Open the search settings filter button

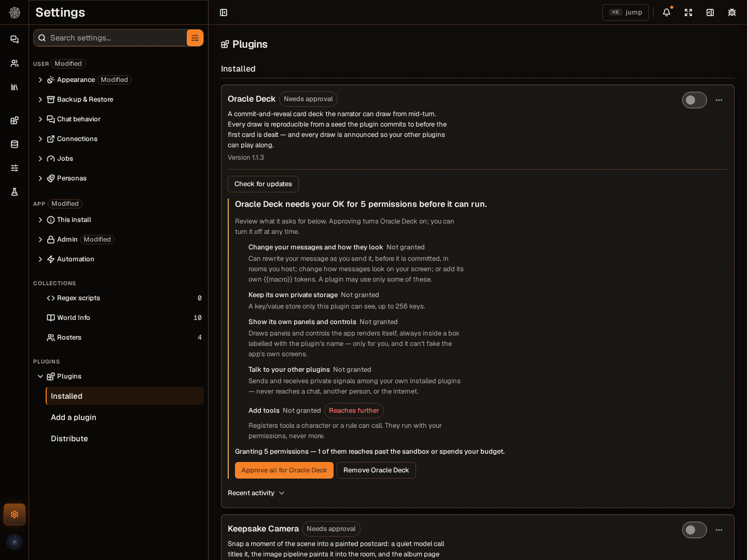195,38
